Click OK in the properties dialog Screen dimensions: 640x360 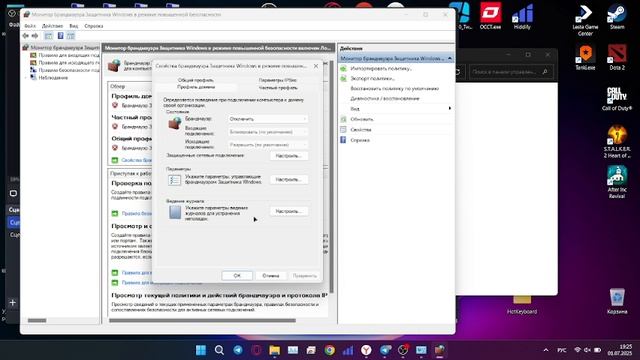tap(237, 276)
